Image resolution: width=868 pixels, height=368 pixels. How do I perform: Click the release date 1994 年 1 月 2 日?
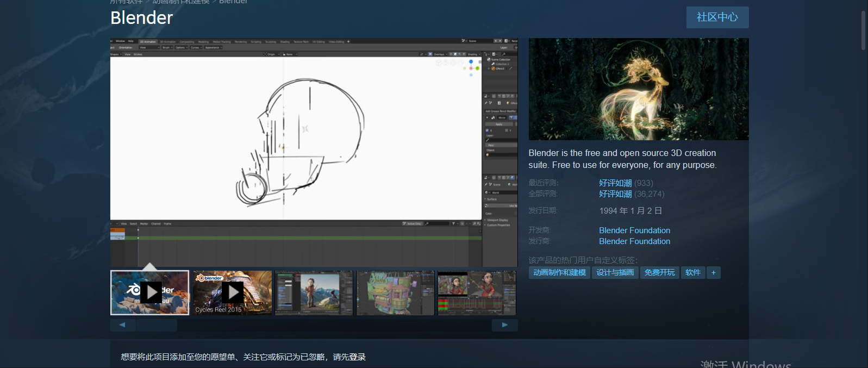click(x=630, y=211)
